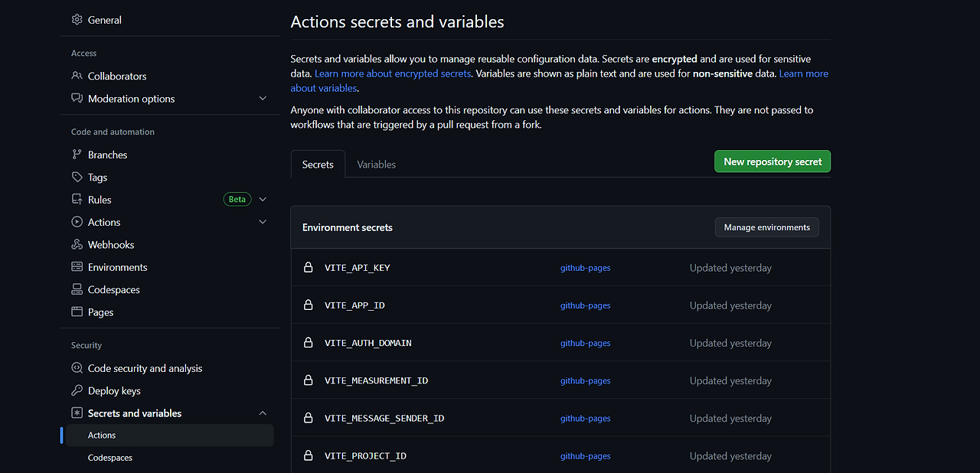The image size is (980, 473).
Task: Click the lock icon beside VITE_APP_ID
Action: (x=308, y=305)
